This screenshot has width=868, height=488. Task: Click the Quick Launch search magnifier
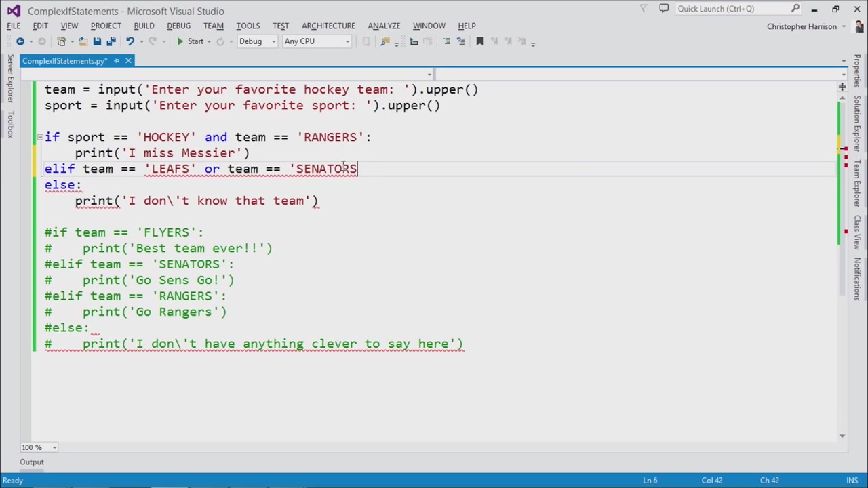point(795,9)
